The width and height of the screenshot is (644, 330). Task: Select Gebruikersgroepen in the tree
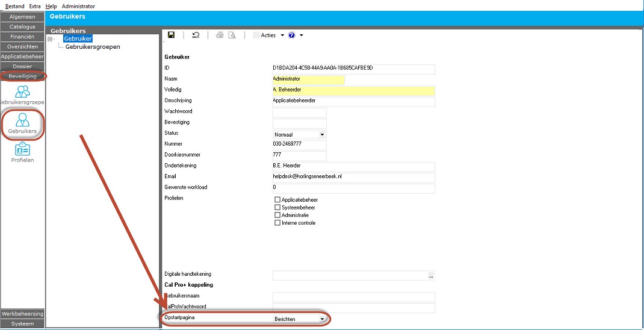pyautogui.click(x=92, y=47)
